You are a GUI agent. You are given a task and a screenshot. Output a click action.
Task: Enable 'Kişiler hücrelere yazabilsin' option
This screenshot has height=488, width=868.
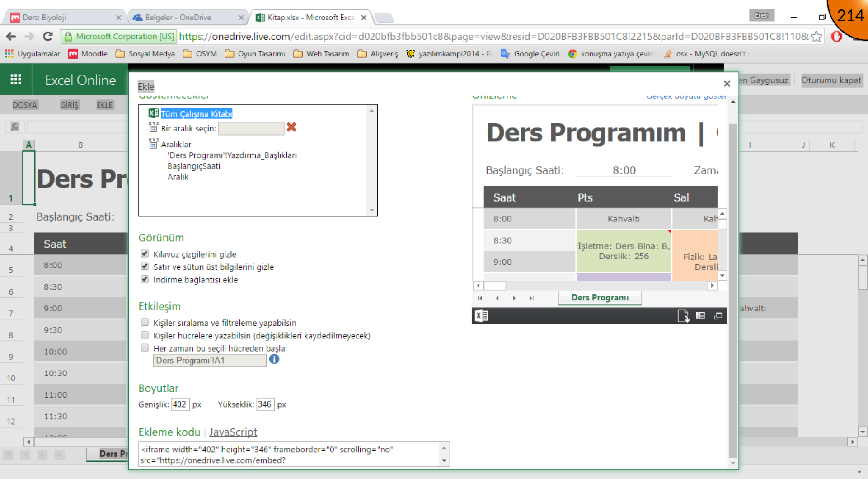145,335
